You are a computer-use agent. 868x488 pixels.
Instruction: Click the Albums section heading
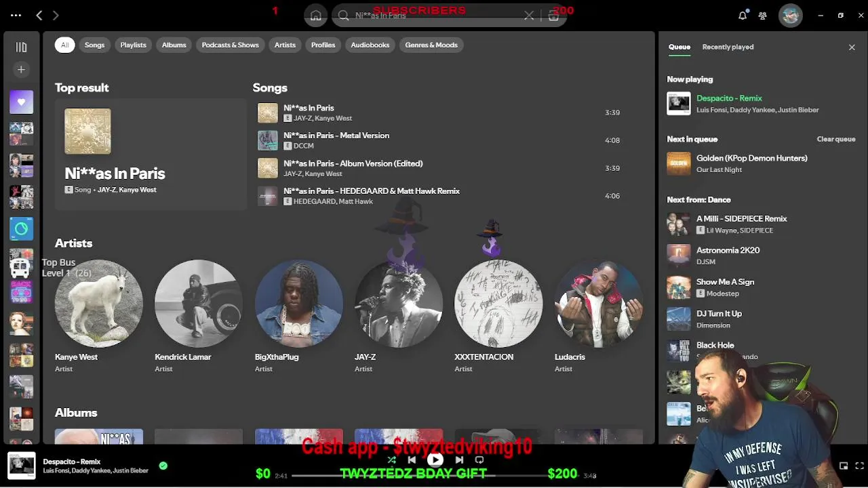[x=76, y=412]
